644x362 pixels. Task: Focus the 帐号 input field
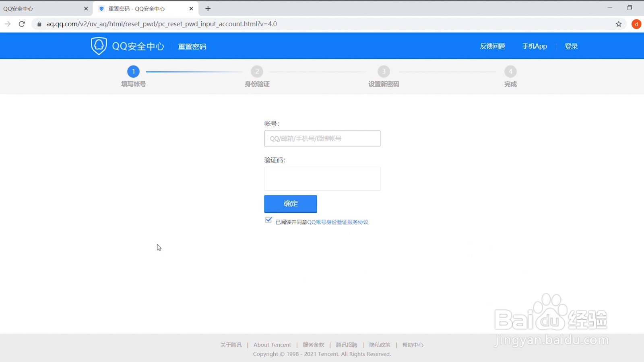coord(322,138)
